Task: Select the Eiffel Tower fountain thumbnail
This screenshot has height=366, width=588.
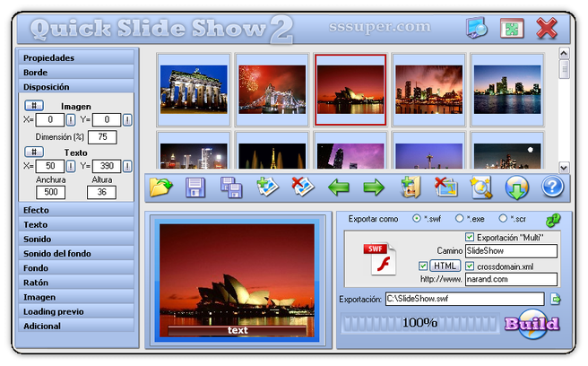Action: pos(272,151)
